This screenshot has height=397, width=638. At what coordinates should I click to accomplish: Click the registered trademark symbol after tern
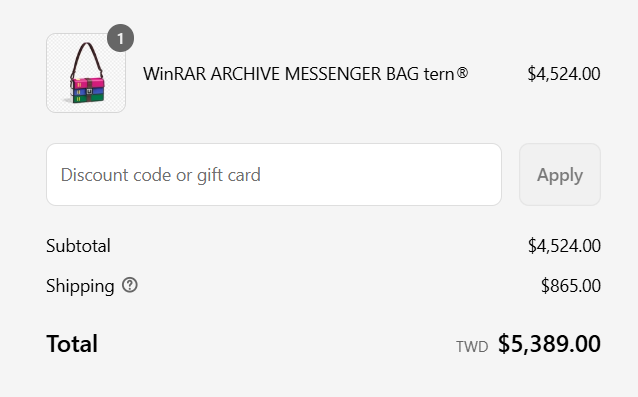pyautogui.click(x=462, y=73)
